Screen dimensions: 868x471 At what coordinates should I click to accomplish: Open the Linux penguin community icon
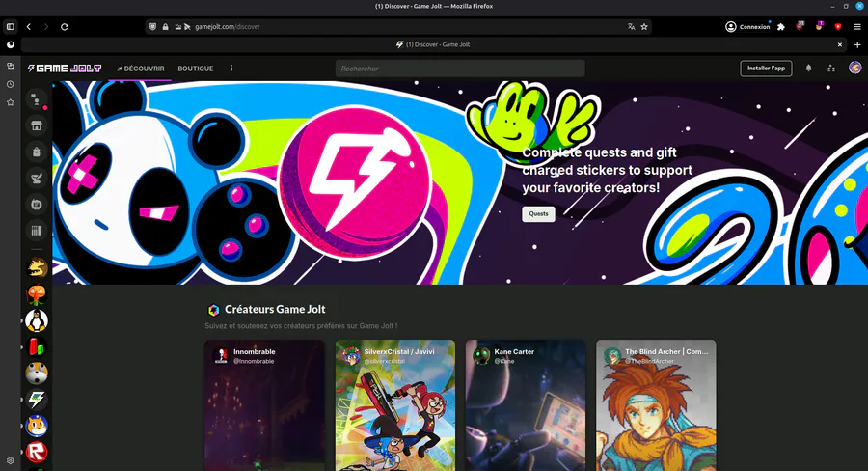coord(37,320)
